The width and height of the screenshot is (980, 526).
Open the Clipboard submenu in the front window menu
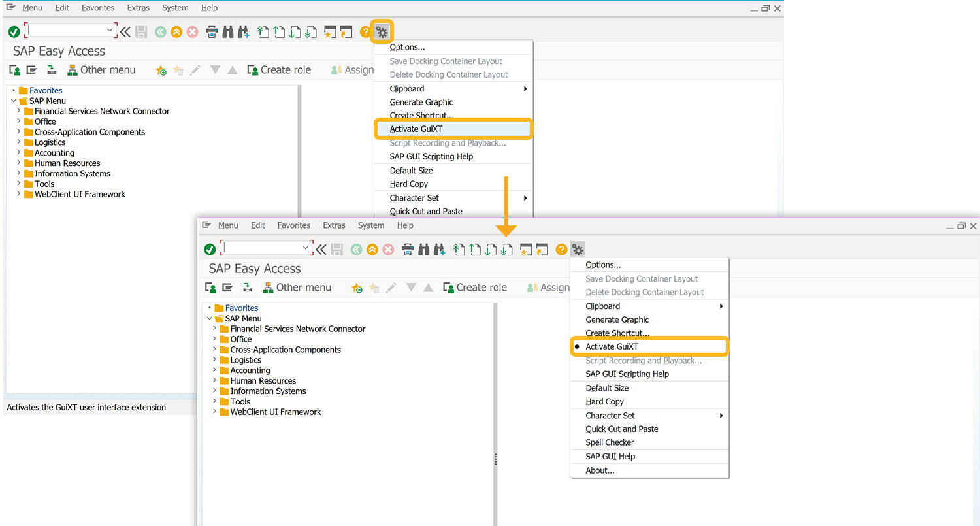tap(649, 306)
